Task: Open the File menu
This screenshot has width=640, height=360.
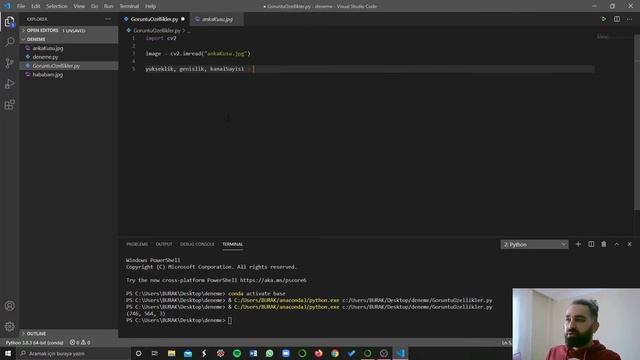Action: [x=21, y=6]
